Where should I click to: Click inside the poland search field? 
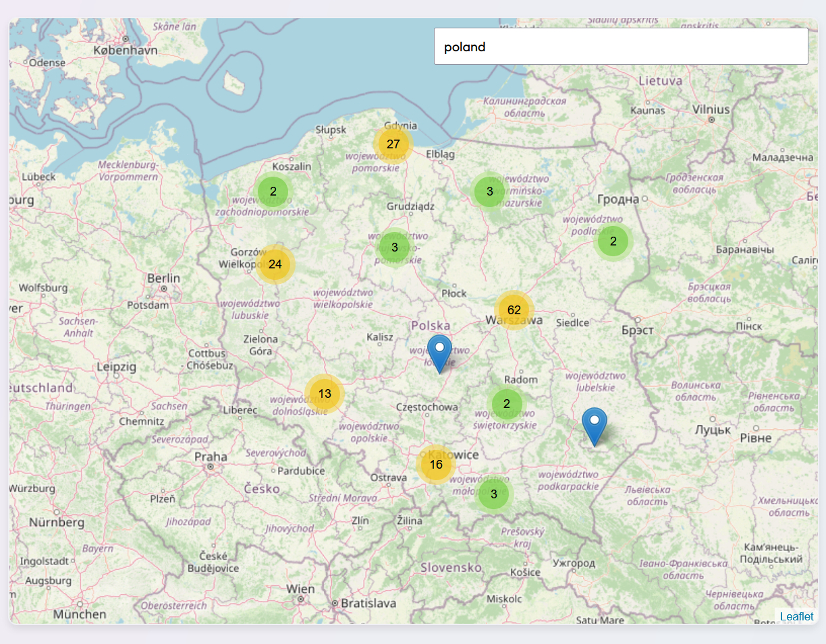point(621,46)
